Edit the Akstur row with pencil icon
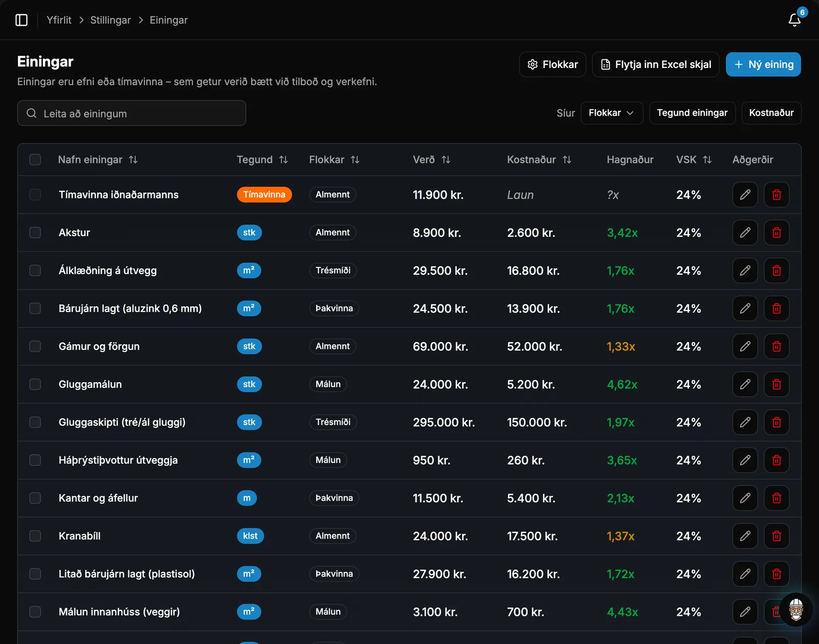This screenshot has height=644, width=819. coord(745,233)
